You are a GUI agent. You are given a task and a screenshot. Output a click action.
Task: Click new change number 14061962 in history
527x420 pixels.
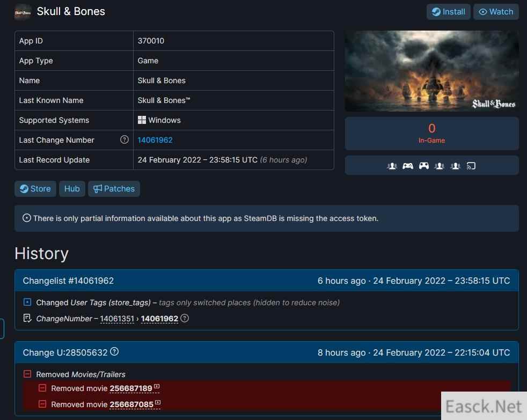point(159,319)
